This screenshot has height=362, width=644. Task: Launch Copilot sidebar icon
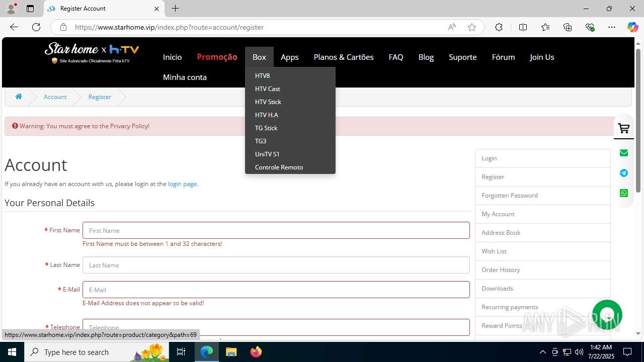632,27
